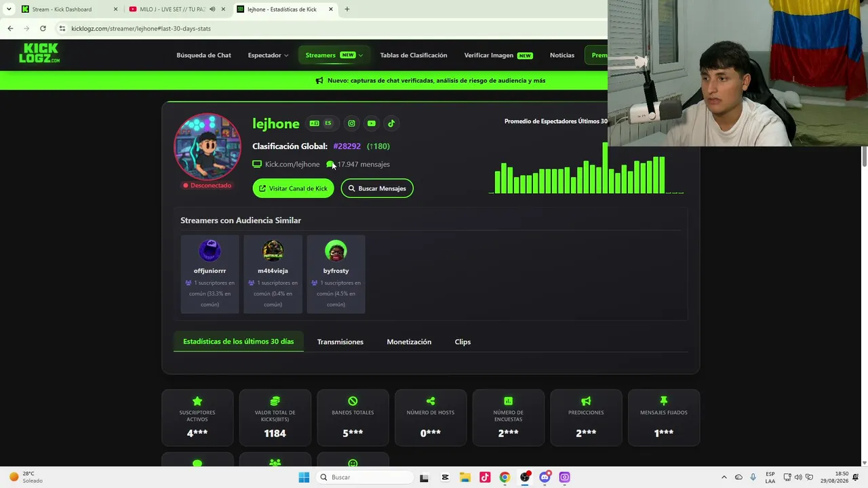Image resolution: width=868 pixels, height=488 pixels.
Task: Click the KickLogz.com logo
Action: (39, 53)
